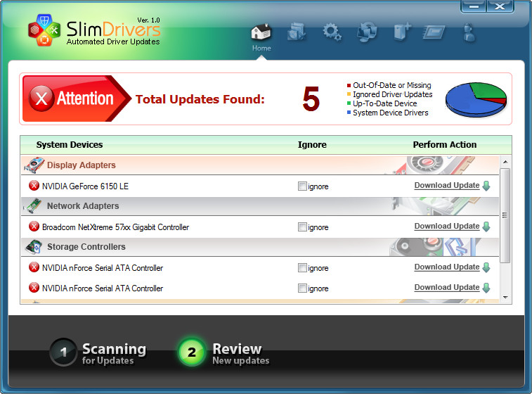Click the Review New updates step label
532x394 pixels.
(241, 354)
